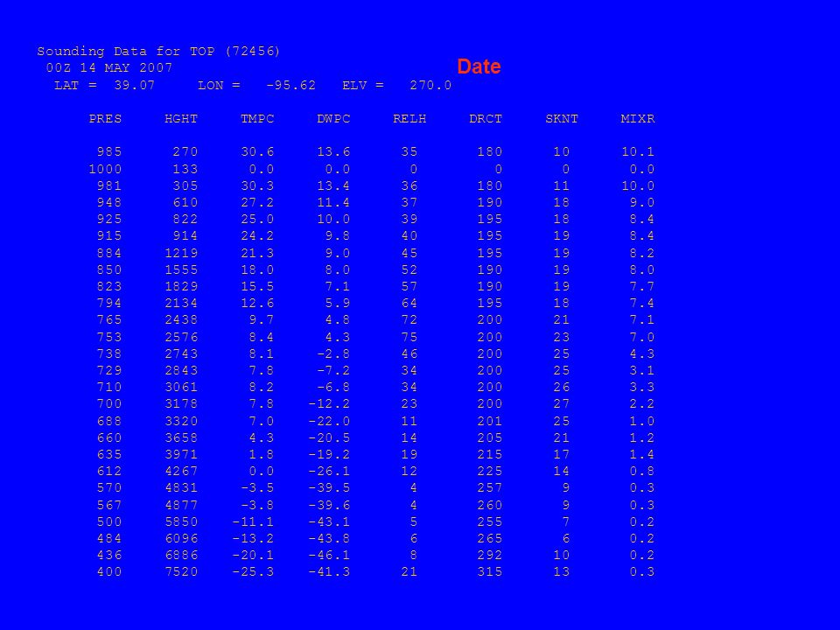Viewport: 840px width, 630px height.
Task: Select pressure value 985
Action: [x=109, y=151]
